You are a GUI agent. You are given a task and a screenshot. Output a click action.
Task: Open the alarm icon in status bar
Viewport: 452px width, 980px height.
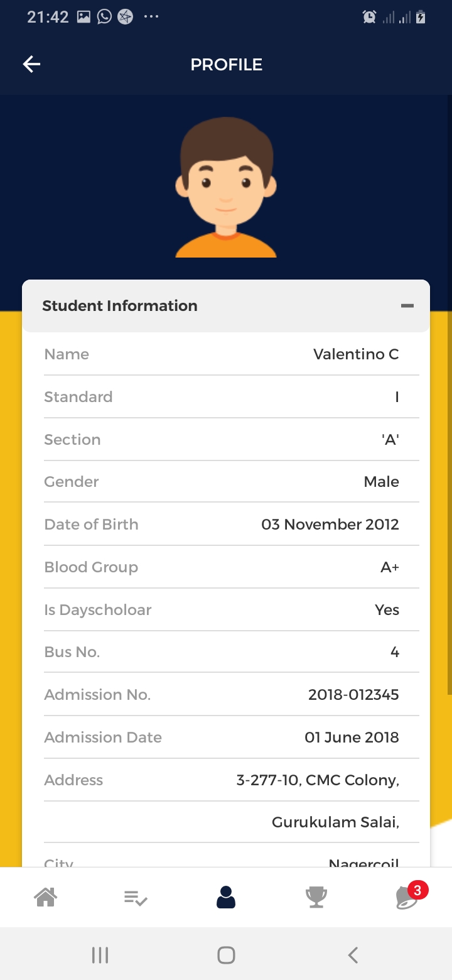click(x=369, y=18)
